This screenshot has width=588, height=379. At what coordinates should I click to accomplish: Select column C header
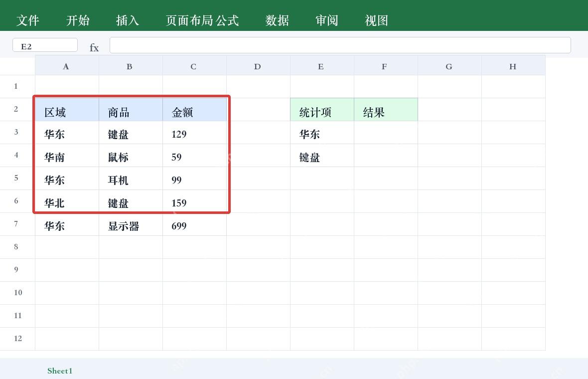click(x=194, y=66)
